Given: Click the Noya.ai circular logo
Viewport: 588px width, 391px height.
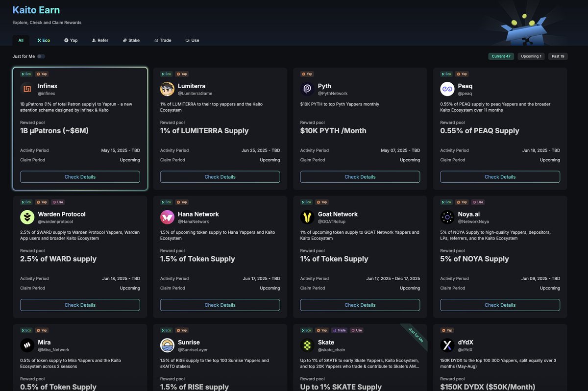Looking at the screenshot, I should tap(447, 217).
